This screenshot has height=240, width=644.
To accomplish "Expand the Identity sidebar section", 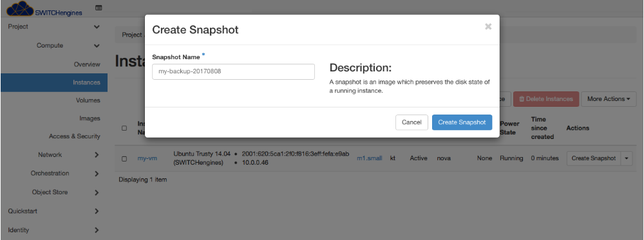I will (x=54, y=230).
